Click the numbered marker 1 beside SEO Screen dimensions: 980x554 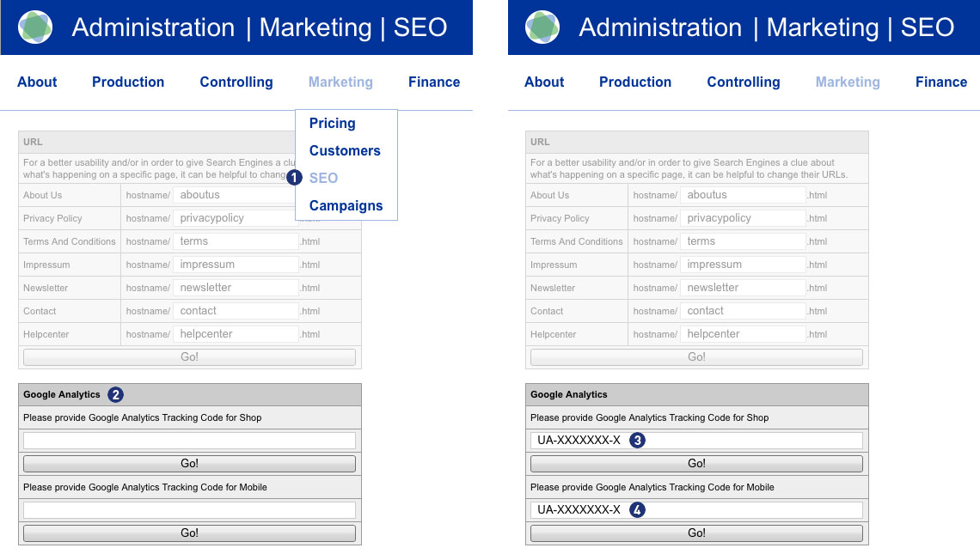[294, 178]
